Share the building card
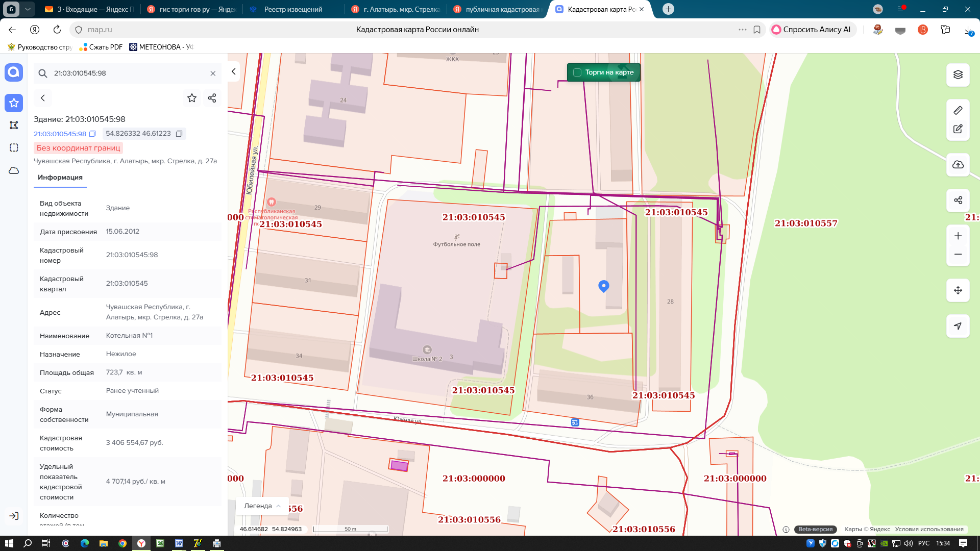Screen dimensions: 980x551 click(x=212, y=98)
